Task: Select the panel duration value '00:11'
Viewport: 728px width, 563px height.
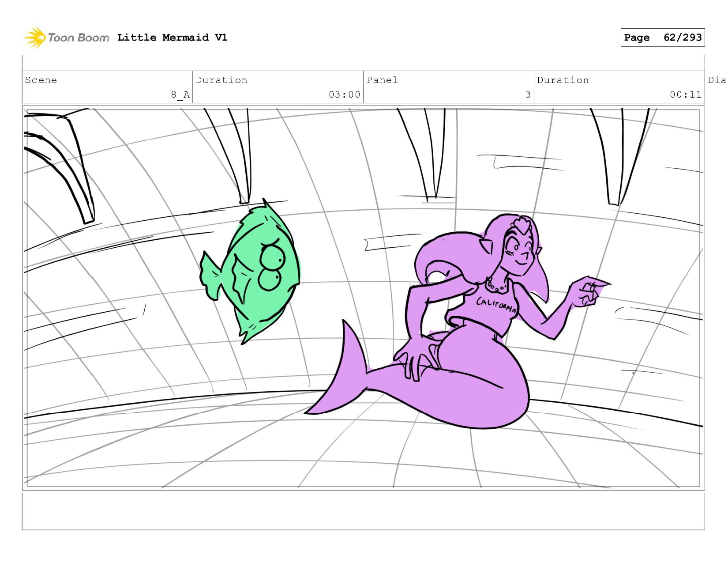Action: [x=686, y=94]
